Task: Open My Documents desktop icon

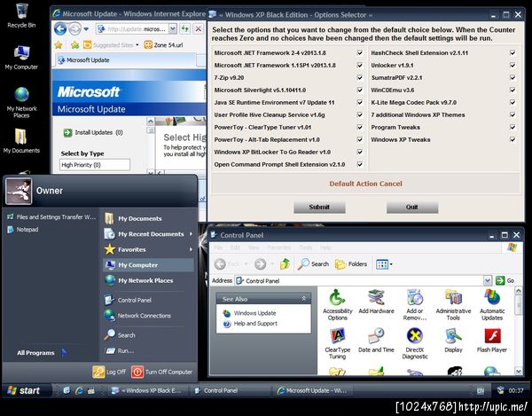Action: pos(21,140)
